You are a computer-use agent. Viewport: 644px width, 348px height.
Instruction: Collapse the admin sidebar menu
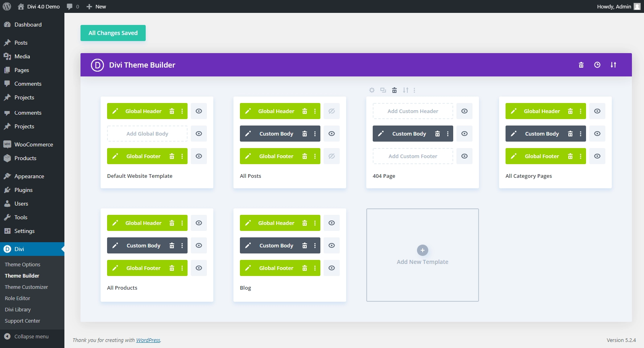[x=32, y=336]
